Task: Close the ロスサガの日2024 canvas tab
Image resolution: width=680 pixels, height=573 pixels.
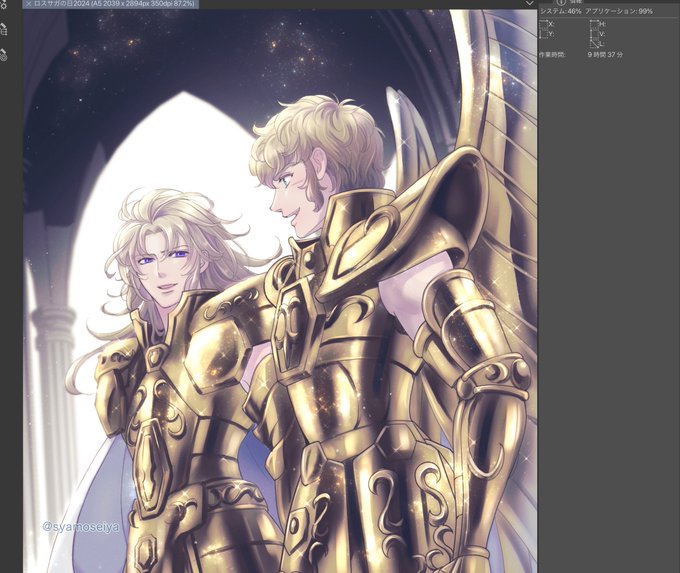Action: pyautogui.click(x=29, y=3)
